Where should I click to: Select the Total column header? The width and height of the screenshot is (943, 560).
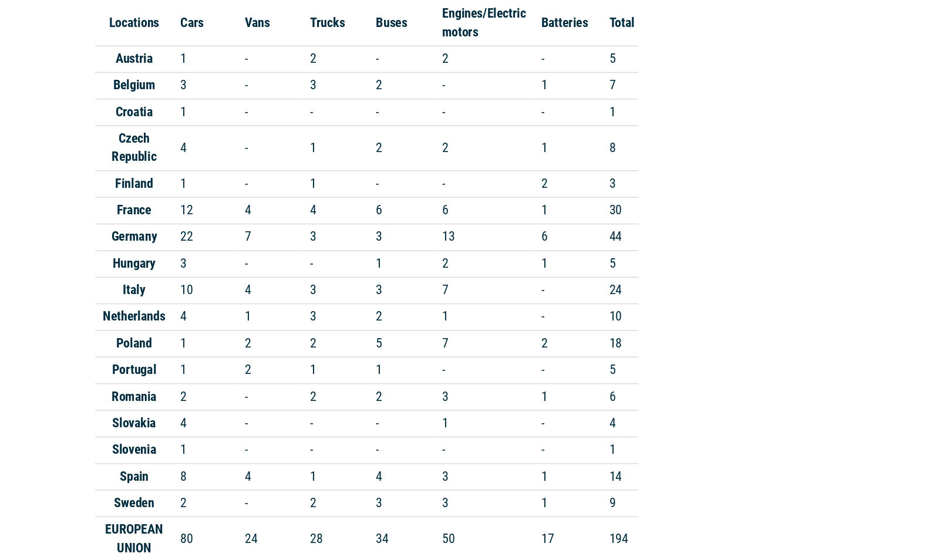click(x=622, y=22)
